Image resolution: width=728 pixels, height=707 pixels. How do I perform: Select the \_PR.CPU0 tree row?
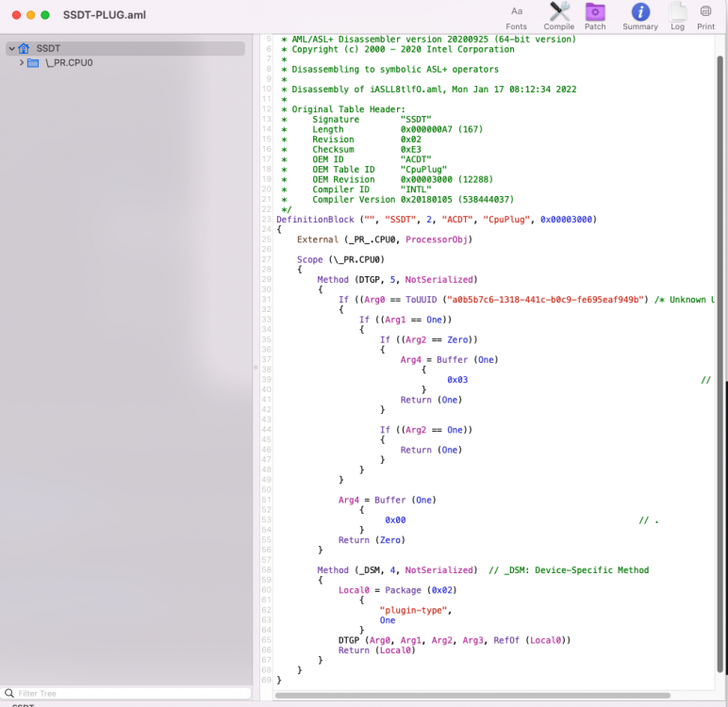tap(125, 62)
